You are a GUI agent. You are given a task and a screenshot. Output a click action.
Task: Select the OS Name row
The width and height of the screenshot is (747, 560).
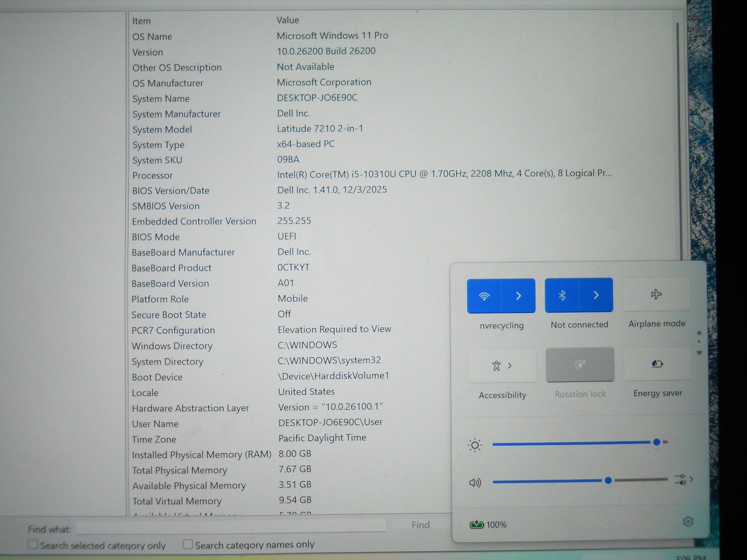coord(402,36)
